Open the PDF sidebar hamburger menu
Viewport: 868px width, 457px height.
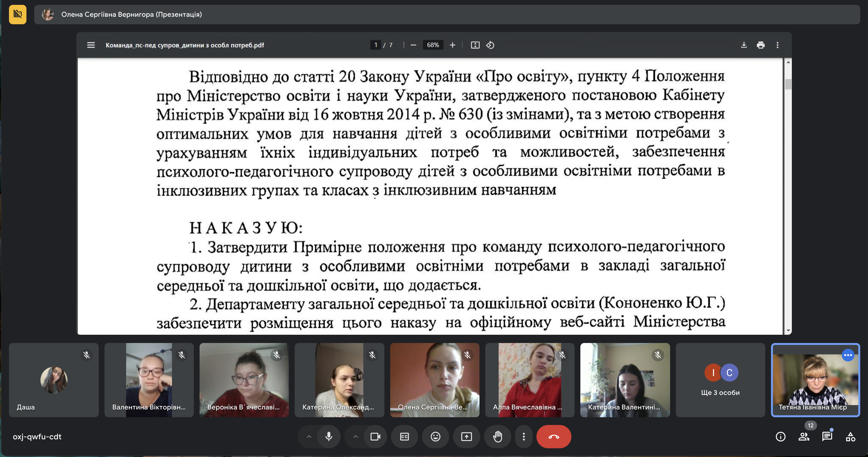(91, 45)
